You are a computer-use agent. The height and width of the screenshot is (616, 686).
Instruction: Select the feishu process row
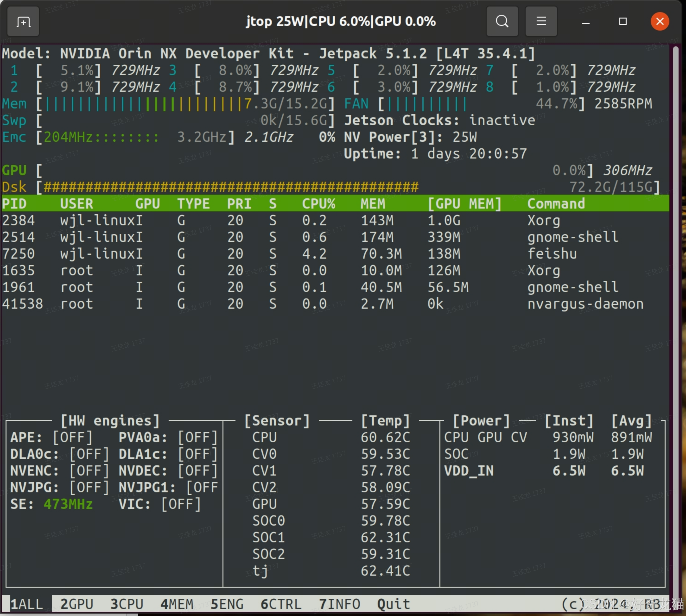click(335, 254)
